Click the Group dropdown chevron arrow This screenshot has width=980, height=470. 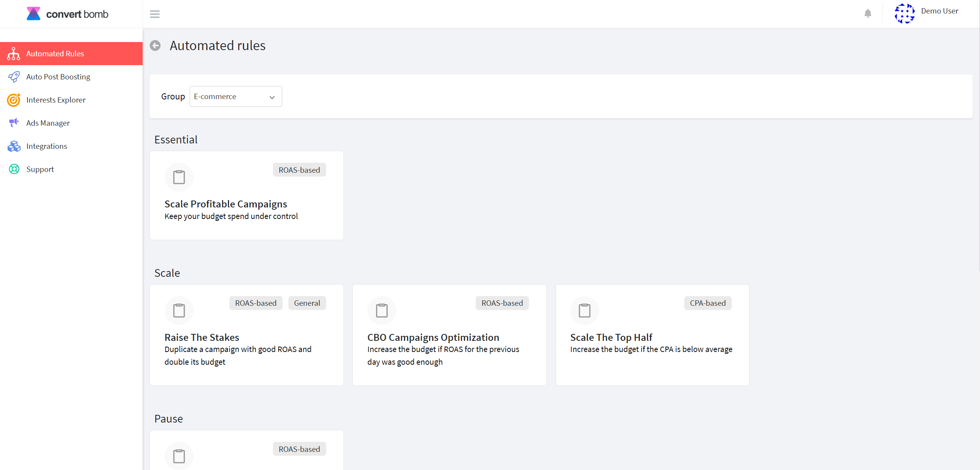click(272, 98)
